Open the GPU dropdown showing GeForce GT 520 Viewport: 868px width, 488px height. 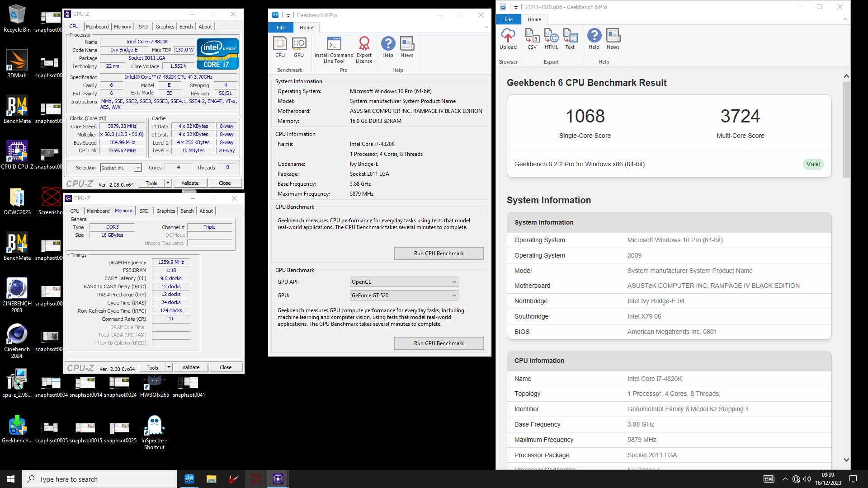[404, 296]
